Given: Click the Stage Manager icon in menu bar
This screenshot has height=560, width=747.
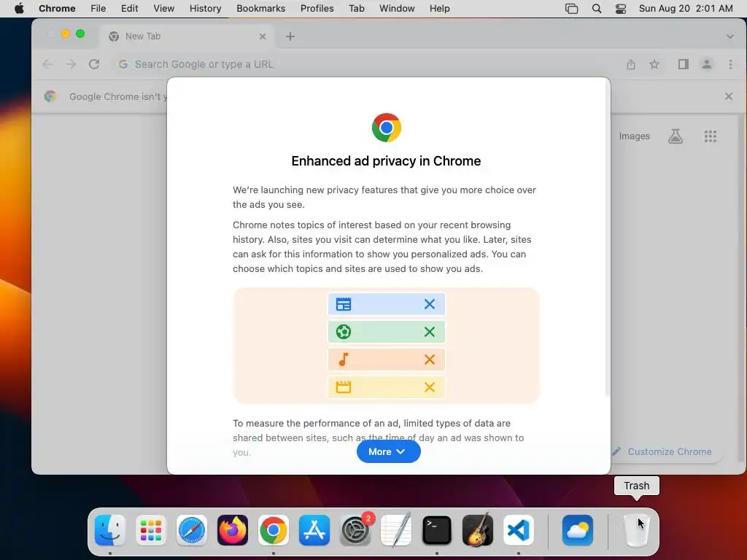Looking at the screenshot, I should click(571, 8).
